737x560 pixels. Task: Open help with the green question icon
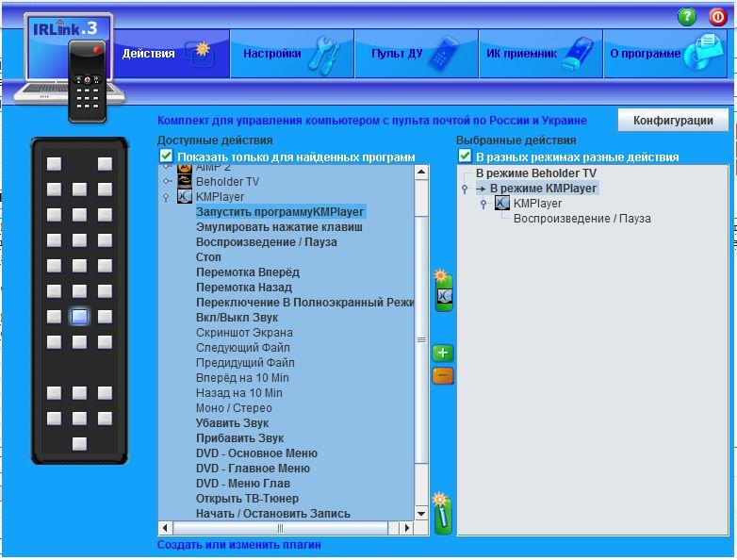687,17
